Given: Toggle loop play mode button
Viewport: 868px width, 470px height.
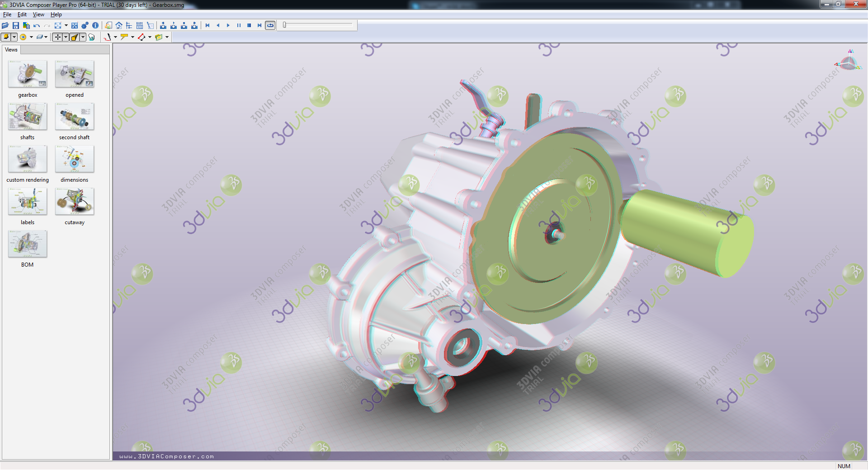Looking at the screenshot, I should point(270,26).
